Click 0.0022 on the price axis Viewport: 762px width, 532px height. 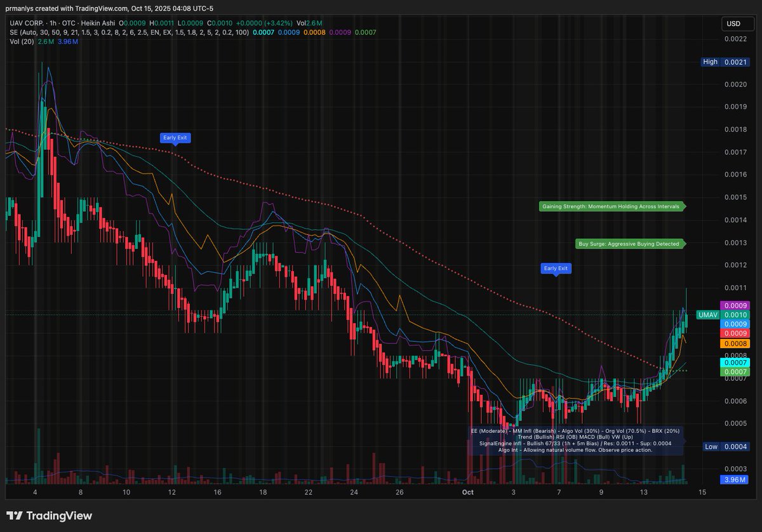click(735, 39)
